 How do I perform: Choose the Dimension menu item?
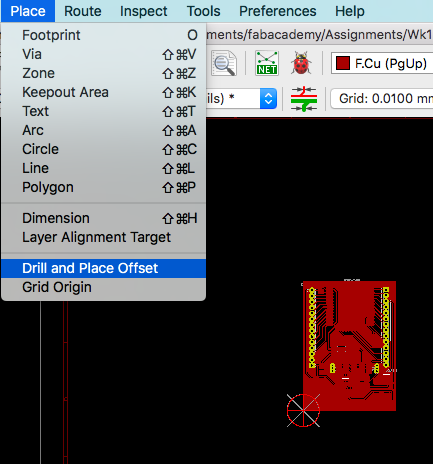coord(104,218)
